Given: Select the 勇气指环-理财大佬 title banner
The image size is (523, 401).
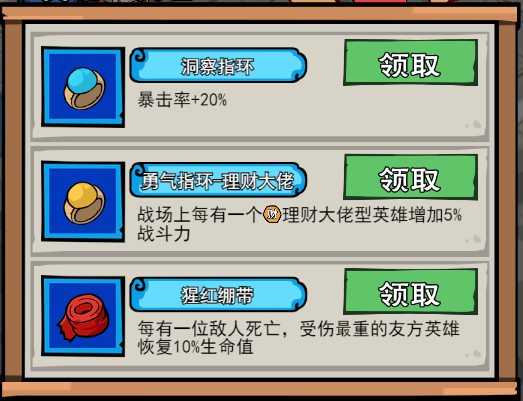Looking at the screenshot, I should tap(218, 180).
